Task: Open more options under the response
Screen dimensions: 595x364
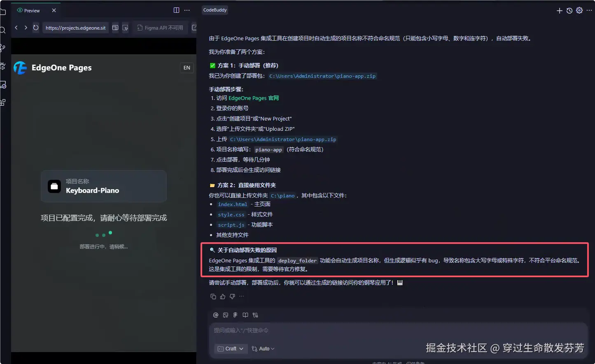Action: pyautogui.click(x=242, y=296)
